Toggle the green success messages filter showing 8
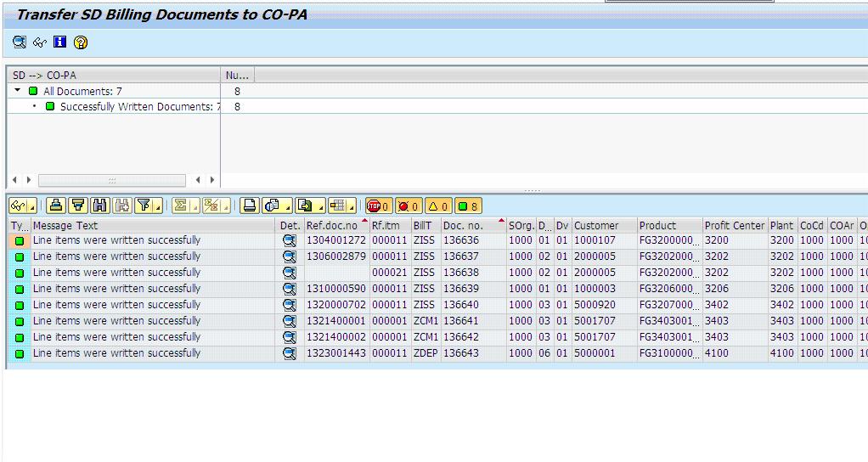The height and width of the screenshot is (462, 868). [x=468, y=206]
